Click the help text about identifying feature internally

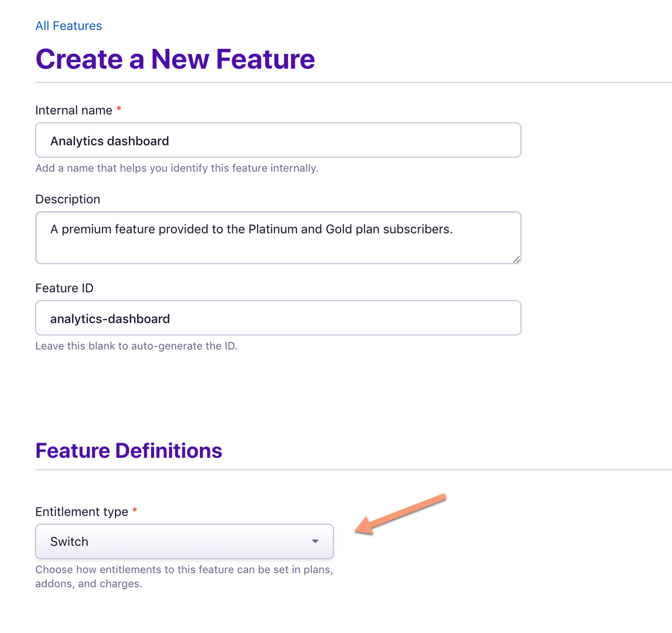[x=177, y=168]
